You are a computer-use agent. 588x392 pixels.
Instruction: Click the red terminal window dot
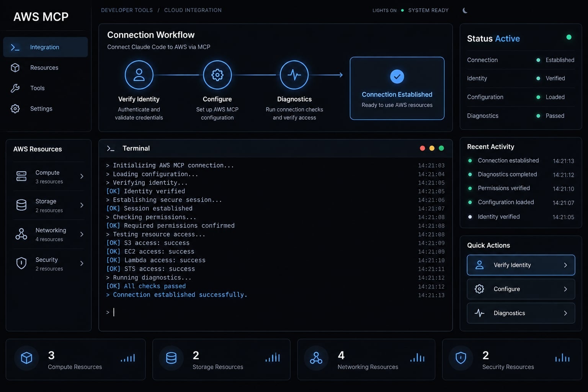point(422,148)
